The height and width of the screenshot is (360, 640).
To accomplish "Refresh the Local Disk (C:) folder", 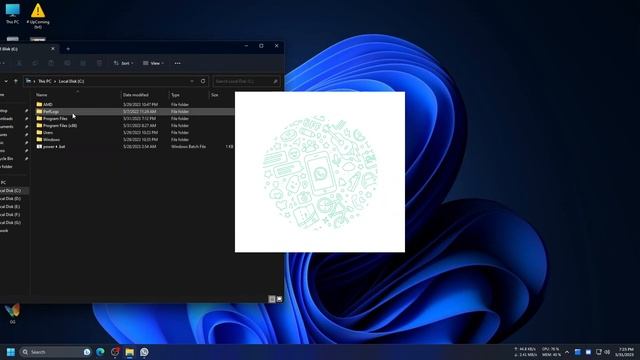I will coord(203,81).
